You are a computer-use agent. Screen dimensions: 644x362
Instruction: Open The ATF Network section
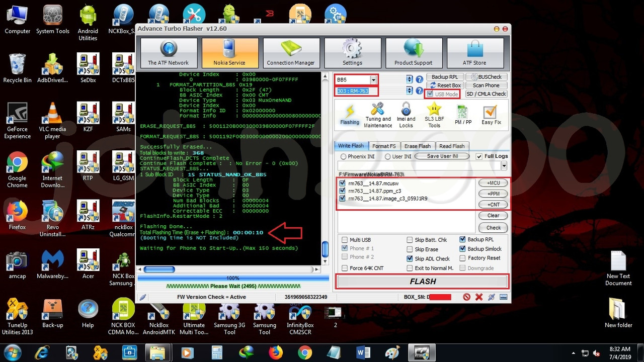pos(169,53)
